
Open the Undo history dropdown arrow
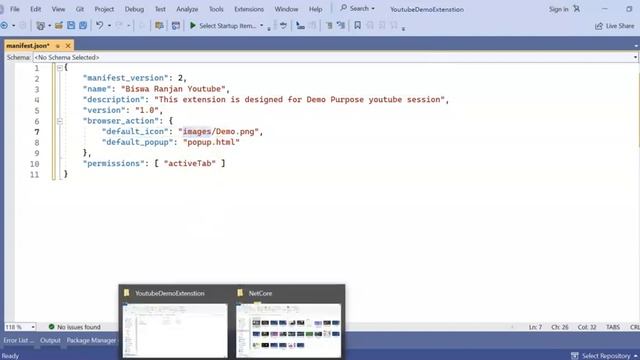tap(109, 26)
